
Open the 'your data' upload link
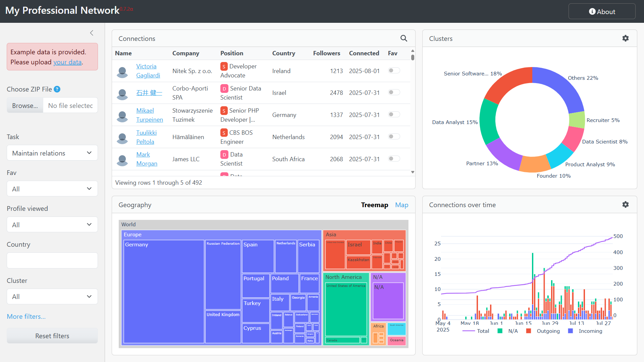(67, 62)
